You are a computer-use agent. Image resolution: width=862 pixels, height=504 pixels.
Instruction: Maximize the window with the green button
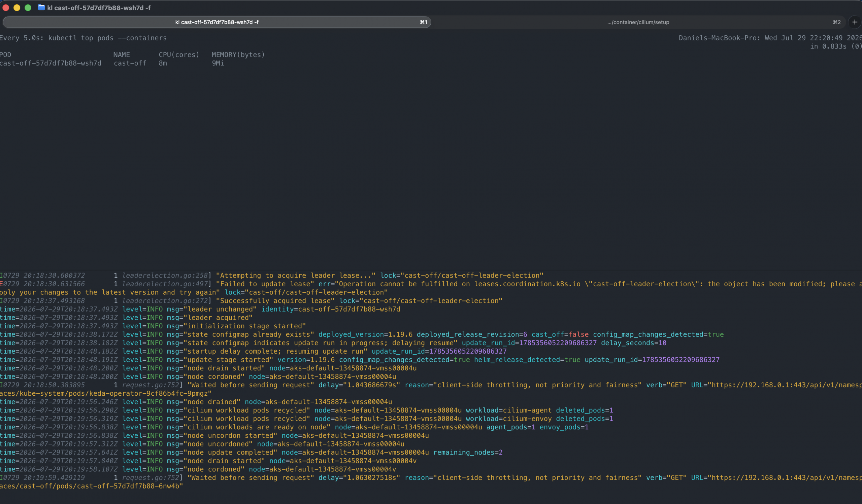(28, 7)
